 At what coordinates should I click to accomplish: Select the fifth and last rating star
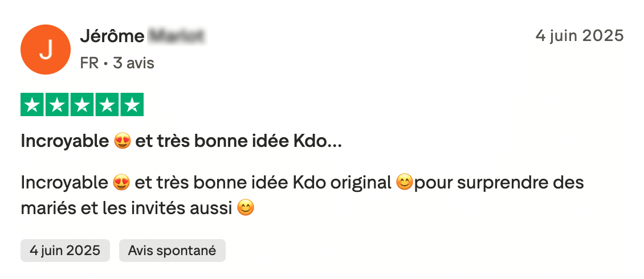tap(132, 105)
